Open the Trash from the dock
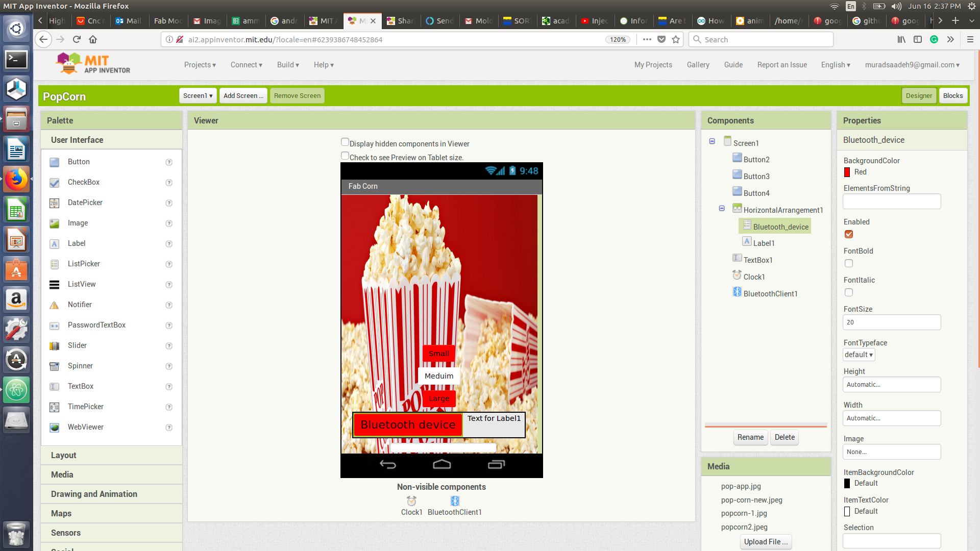 [x=16, y=534]
